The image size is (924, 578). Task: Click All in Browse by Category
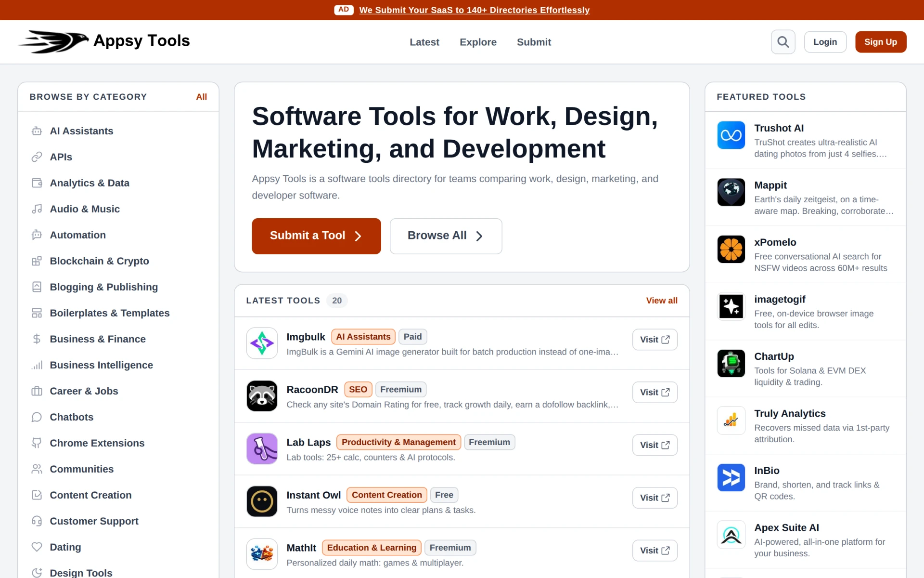coord(202,97)
